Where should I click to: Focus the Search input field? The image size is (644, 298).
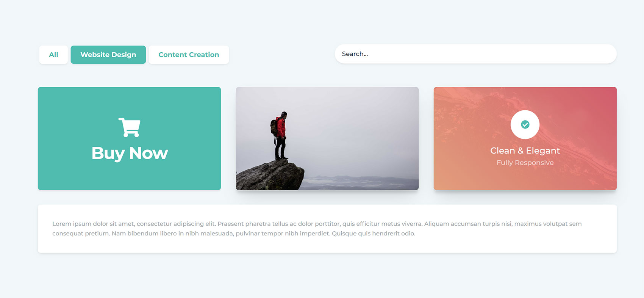tap(475, 54)
